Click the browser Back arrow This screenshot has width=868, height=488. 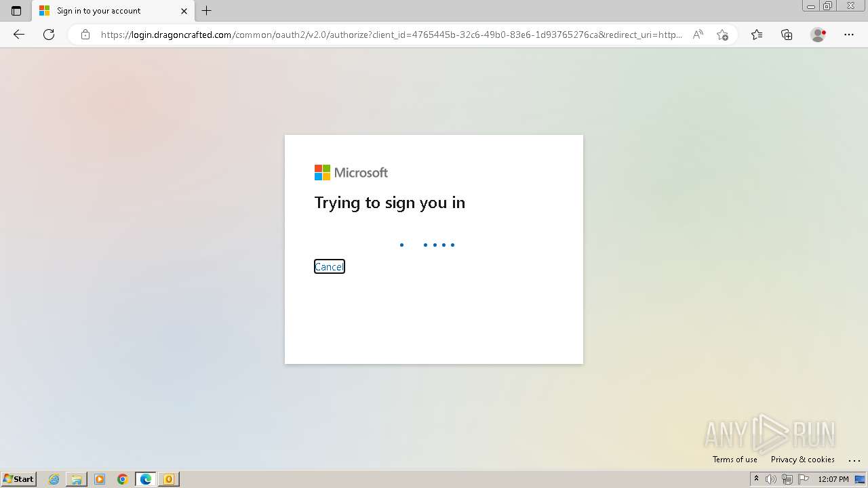point(19,35)
